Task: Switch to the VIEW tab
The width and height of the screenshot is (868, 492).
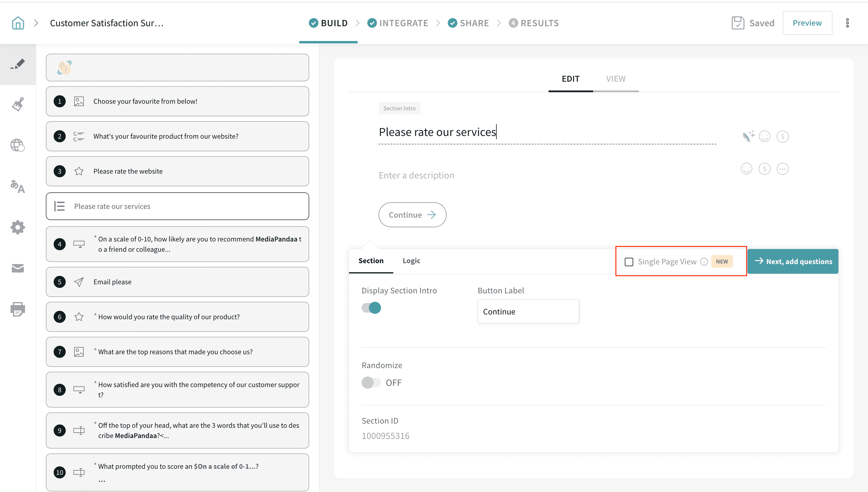Action: (x=615, y=79)
